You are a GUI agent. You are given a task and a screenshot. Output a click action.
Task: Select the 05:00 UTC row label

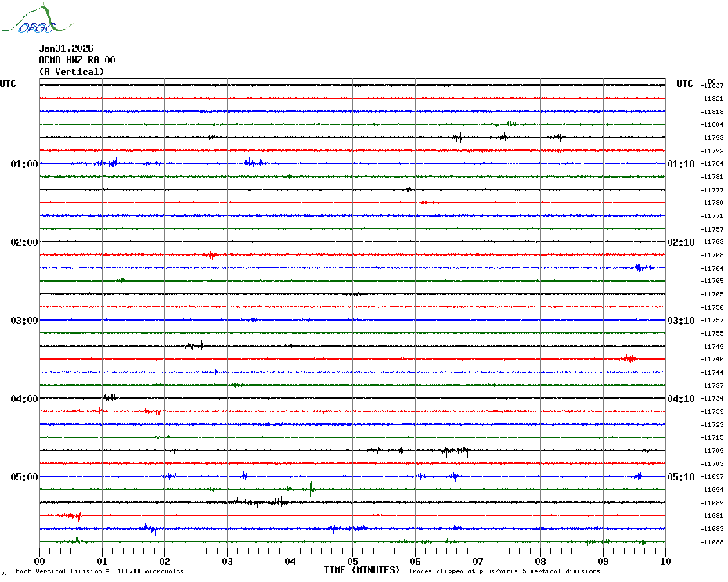tap(23, 477)
